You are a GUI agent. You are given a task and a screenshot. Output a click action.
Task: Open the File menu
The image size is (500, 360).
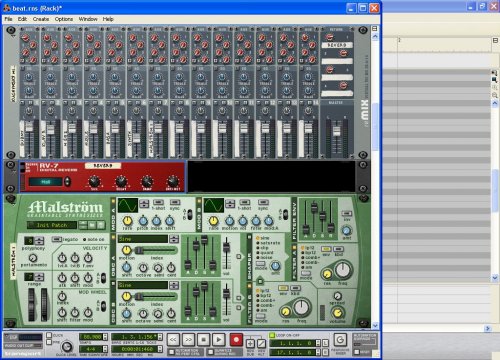(8, 19)
